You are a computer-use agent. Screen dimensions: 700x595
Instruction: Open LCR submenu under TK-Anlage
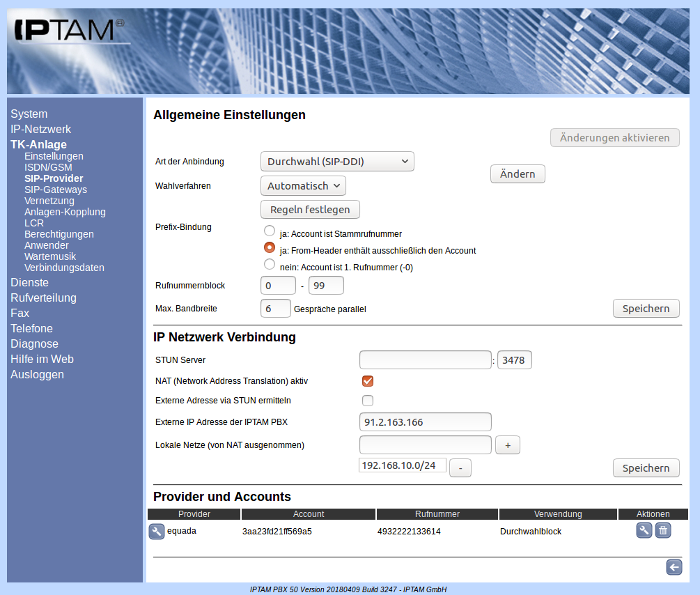[34, 223]
